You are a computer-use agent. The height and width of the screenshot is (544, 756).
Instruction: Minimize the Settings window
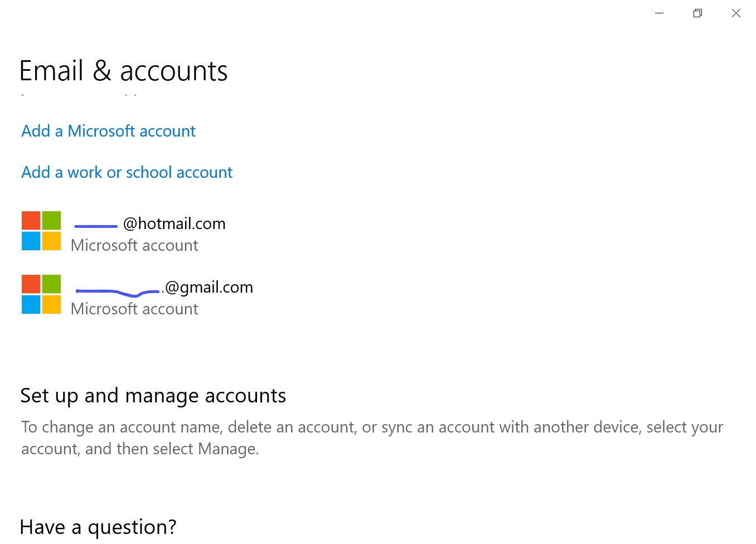pos(659,13)
